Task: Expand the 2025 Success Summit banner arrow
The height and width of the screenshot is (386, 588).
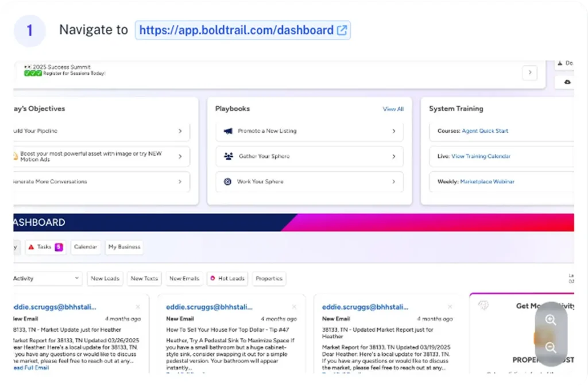Action: pos(529,73)
